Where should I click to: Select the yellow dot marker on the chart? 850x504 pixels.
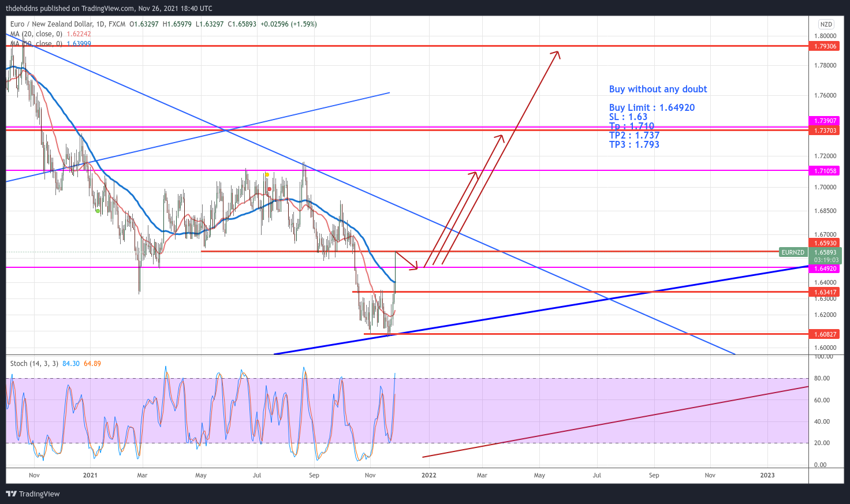pos(267,174)
